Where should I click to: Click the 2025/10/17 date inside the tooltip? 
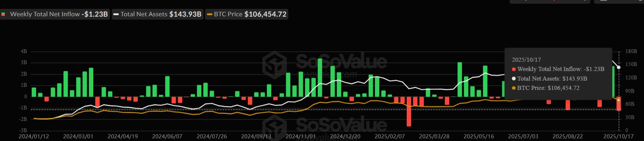click(x=526, y=60)
